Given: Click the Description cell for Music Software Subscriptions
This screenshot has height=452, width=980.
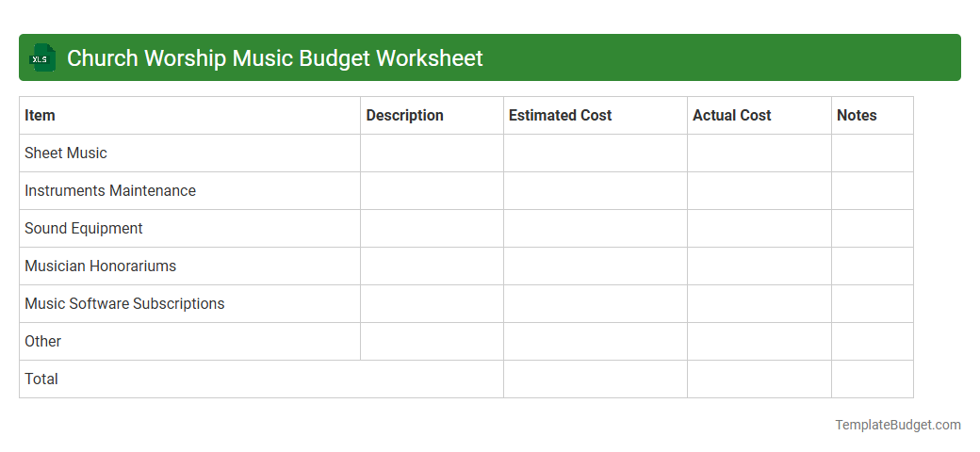Looking at the screenshot, I should click(x=432, y=303).
